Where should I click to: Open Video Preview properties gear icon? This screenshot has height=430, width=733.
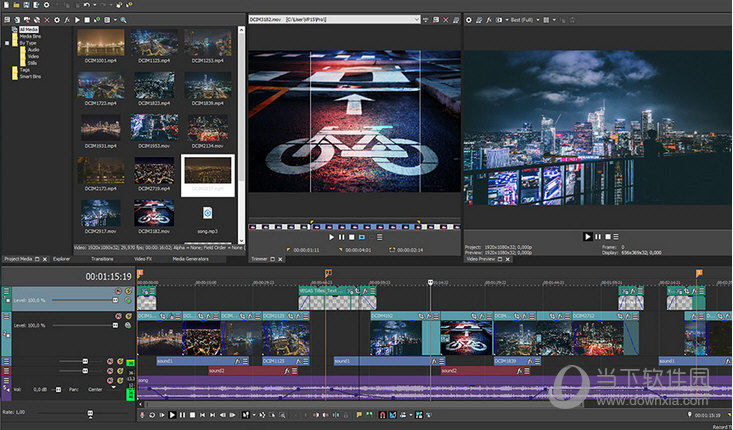click(x=469, y=20)
